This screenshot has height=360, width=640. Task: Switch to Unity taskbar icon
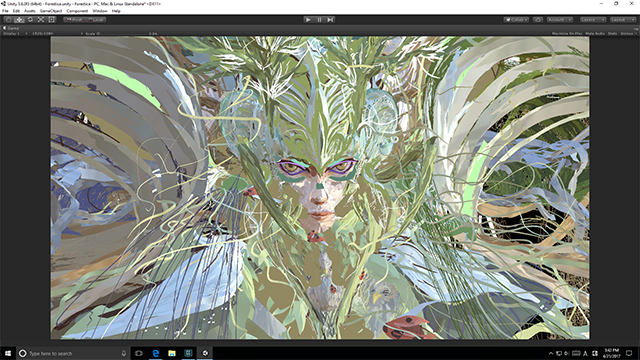205,353
